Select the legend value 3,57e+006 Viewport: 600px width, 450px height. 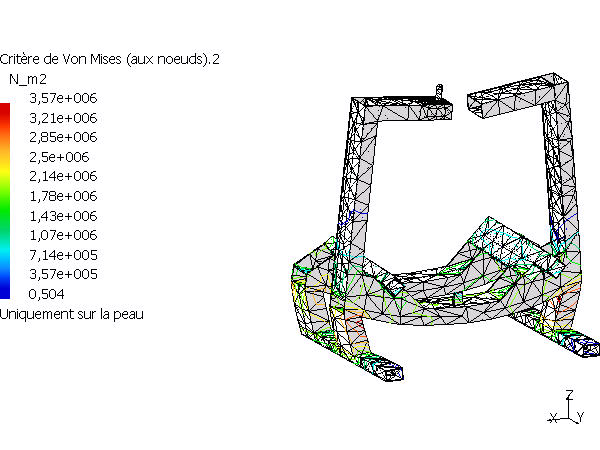[64, 98]
